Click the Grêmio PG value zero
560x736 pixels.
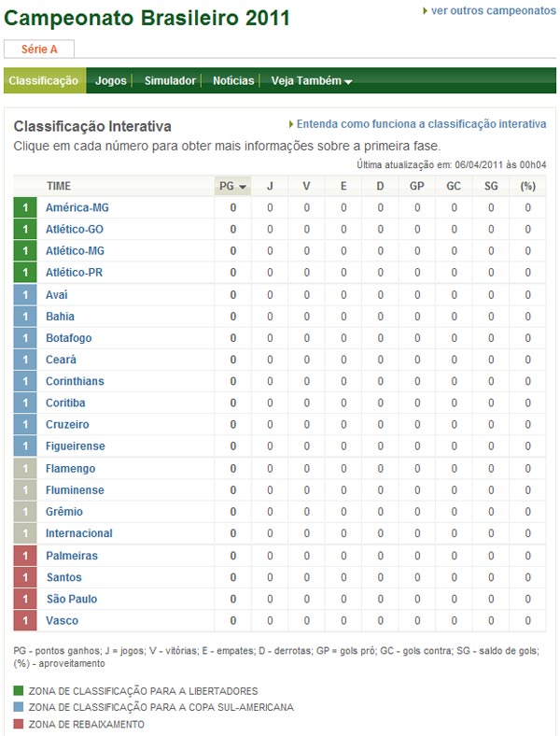coord(232,512)
